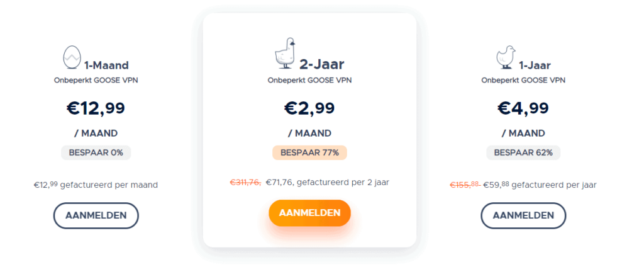
Task: Select the 1-Jaar plan title
Action: (x=535, y=64)
